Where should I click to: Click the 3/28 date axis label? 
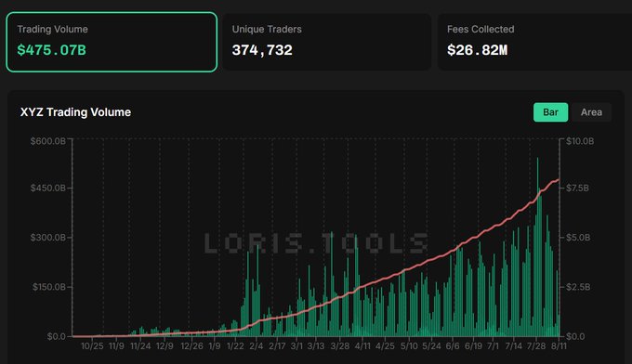(x=340, y=346)
